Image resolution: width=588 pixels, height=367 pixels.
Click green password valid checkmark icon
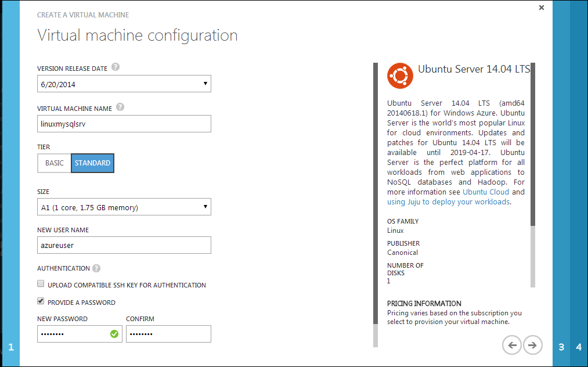114,333
